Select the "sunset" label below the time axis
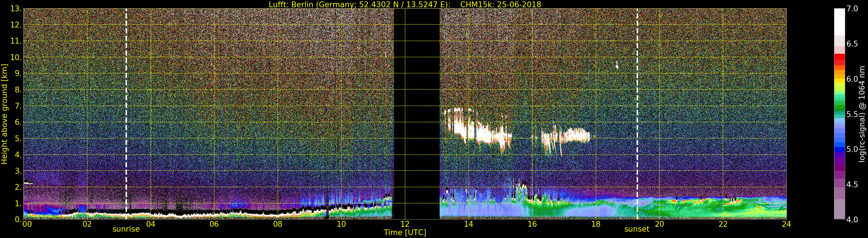The image size is (868, 238). pyautogui.click(x=637, y=229)
